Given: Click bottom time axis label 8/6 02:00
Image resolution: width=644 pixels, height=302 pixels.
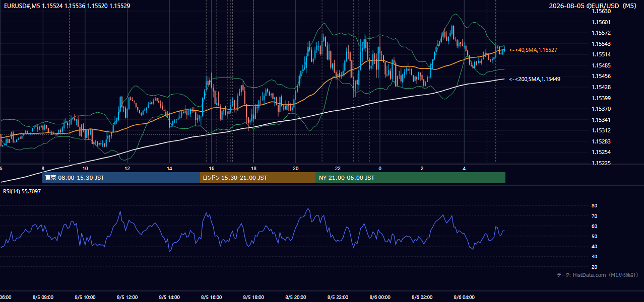Looking at the screenshot, I should [422, 297].
